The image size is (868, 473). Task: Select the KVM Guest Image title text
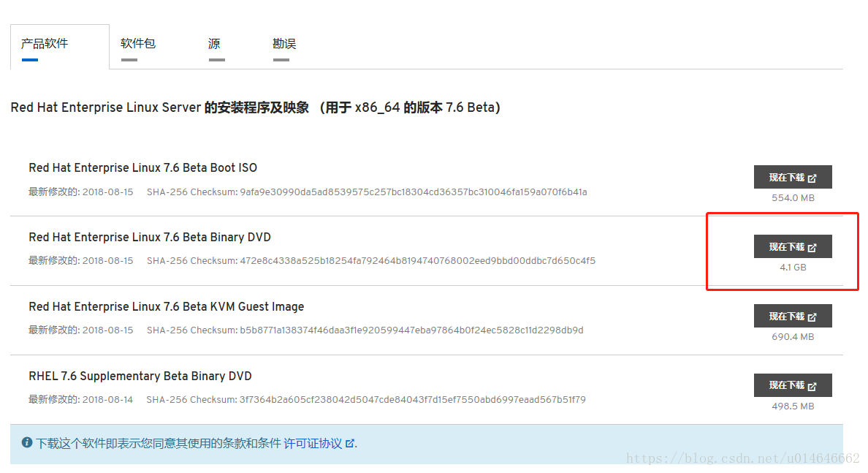(166, 307)
